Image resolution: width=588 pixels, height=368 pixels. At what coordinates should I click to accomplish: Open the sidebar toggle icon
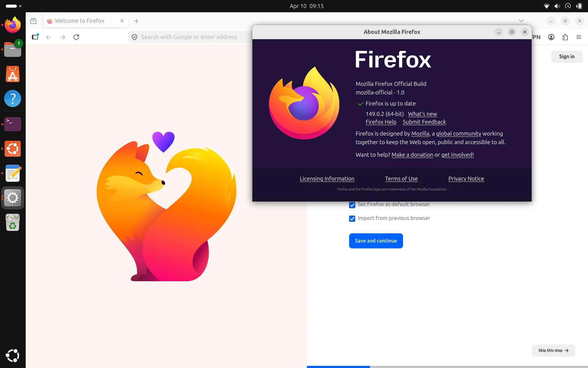35,37
